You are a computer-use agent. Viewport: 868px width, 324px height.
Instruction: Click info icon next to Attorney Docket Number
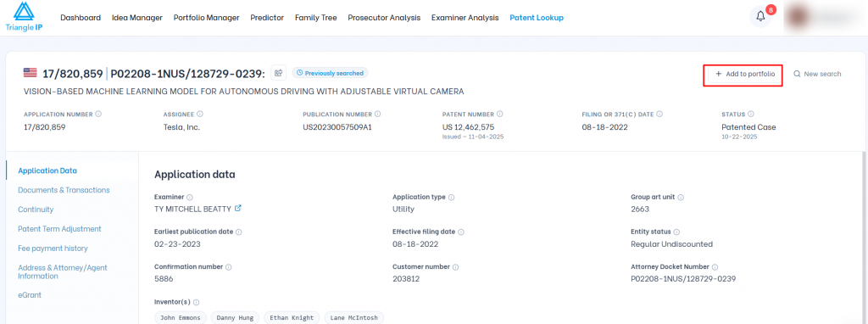[x=715, y=267]
